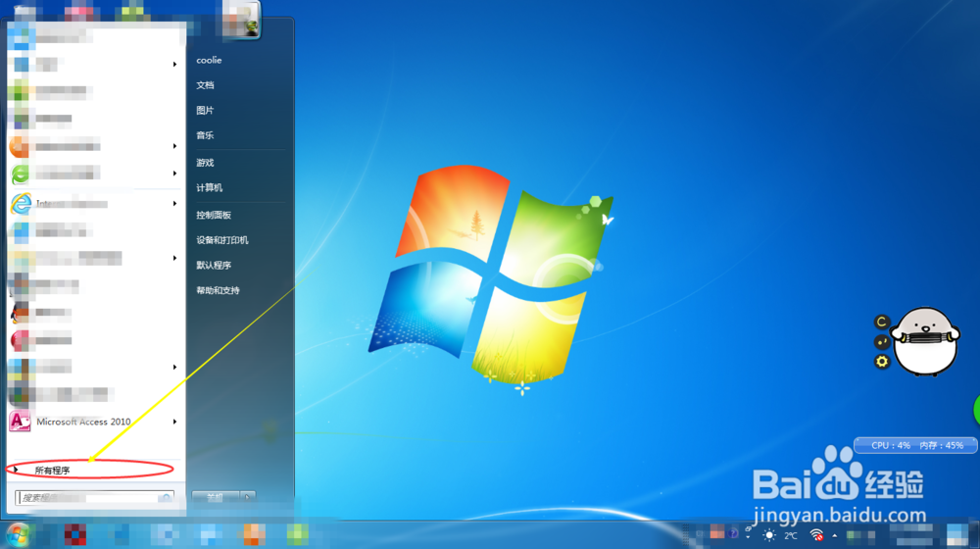
Task: Expand the green e browser jump list arrow
Action: tap(175, 174)
